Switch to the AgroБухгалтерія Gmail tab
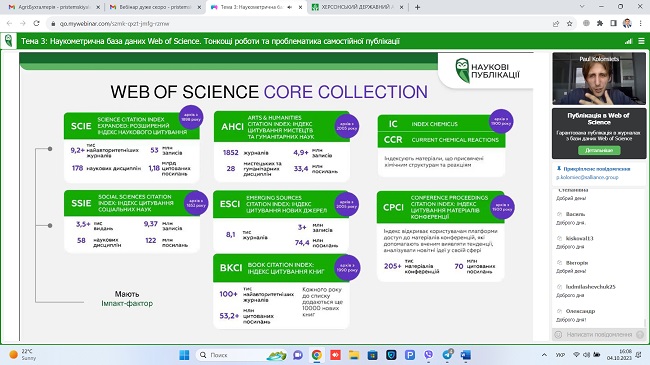This screenshot has width=650, height=365. [54, 7]
